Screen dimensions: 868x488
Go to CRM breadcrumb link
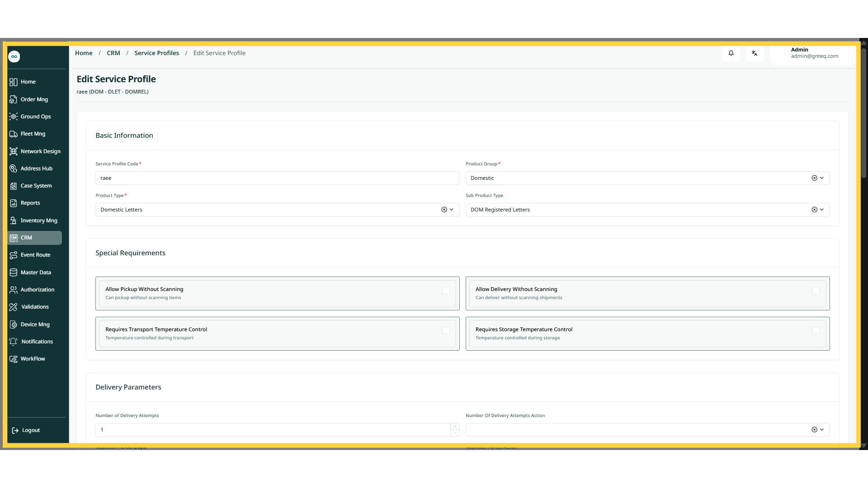pyautogui.click(x=113, y=53)
